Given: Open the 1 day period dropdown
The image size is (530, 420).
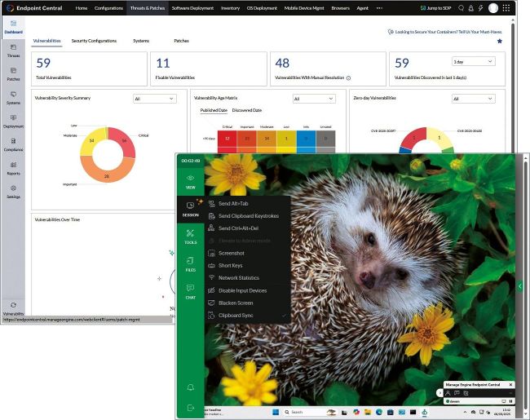Looking at the screenshot, I should (x=473, y=62).
